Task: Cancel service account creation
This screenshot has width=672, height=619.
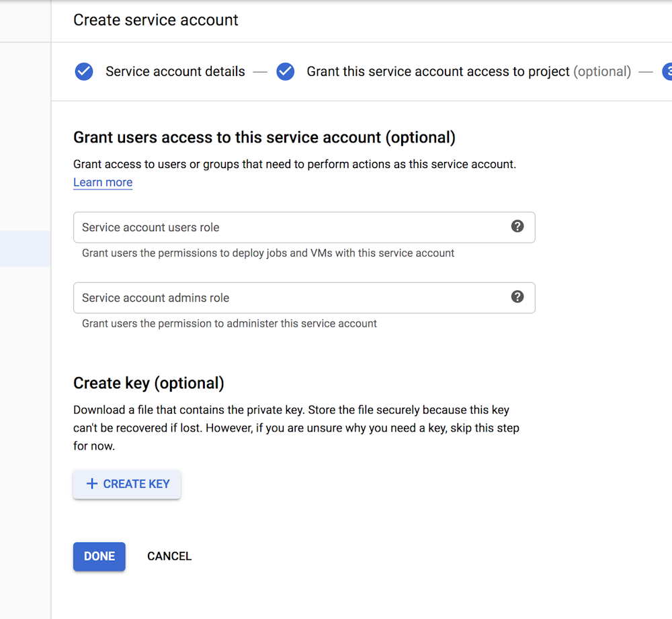Action: 169,556
